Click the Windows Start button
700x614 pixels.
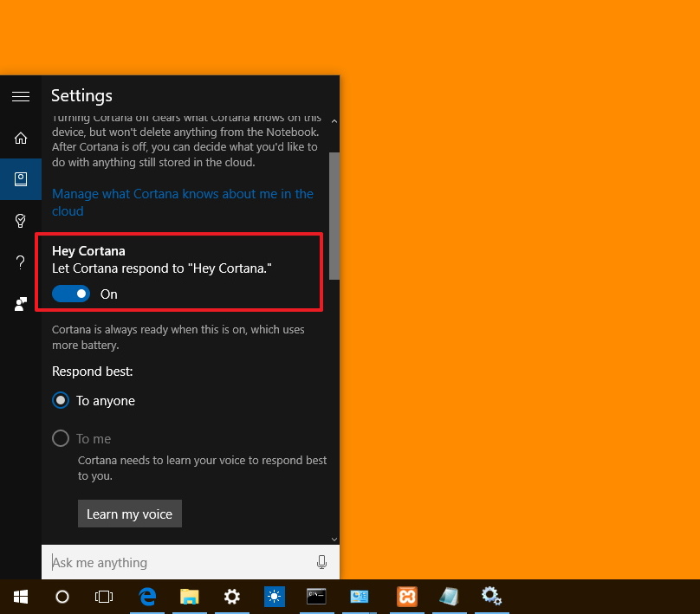(x=20, y=597)
